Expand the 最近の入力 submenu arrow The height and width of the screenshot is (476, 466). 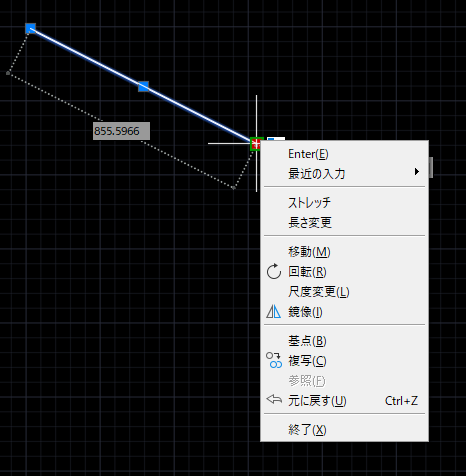[x=416, y=172]
